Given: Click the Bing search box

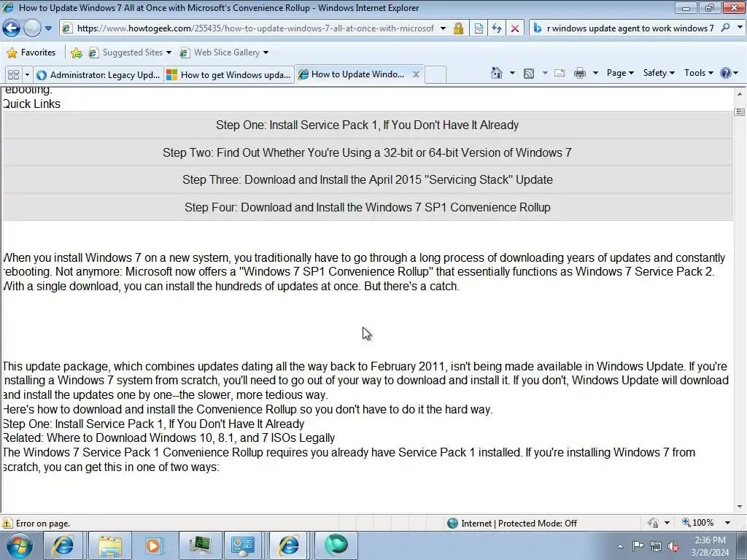Looking at the screenshot, I should (630, 28).
